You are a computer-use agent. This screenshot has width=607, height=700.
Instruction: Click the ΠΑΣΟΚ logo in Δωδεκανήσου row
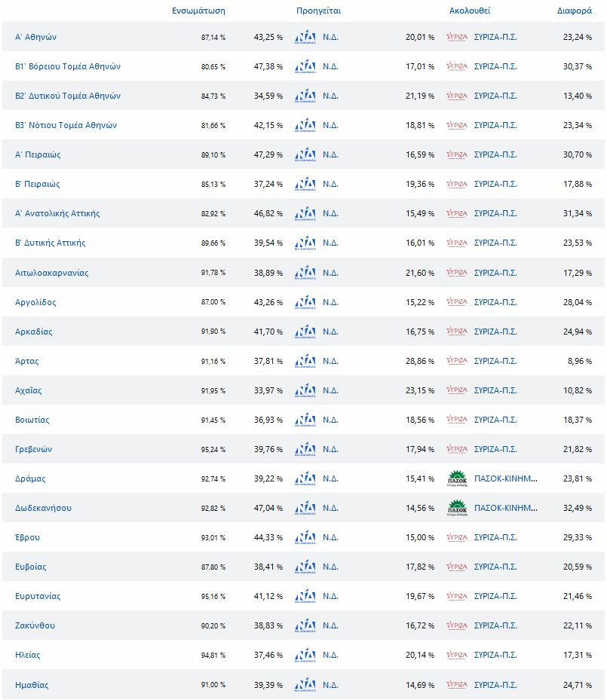457,509
